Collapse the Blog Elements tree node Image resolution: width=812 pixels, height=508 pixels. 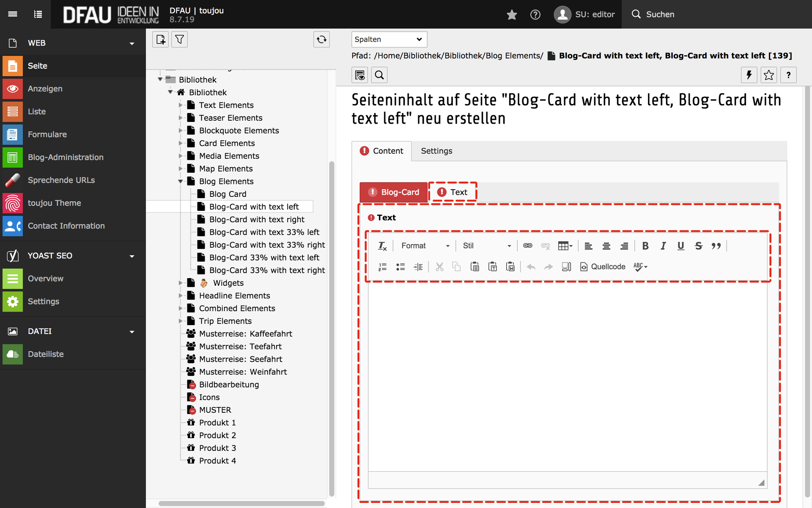181,181
